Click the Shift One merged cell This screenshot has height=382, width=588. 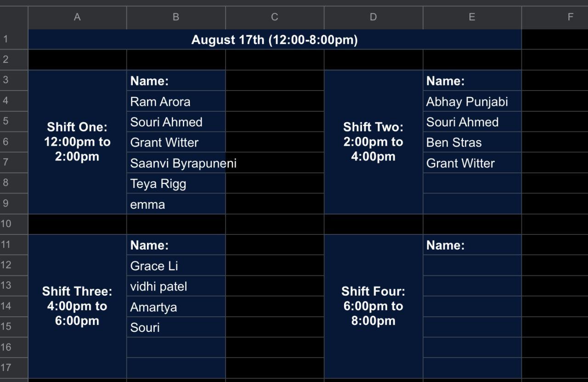[77, 142]
